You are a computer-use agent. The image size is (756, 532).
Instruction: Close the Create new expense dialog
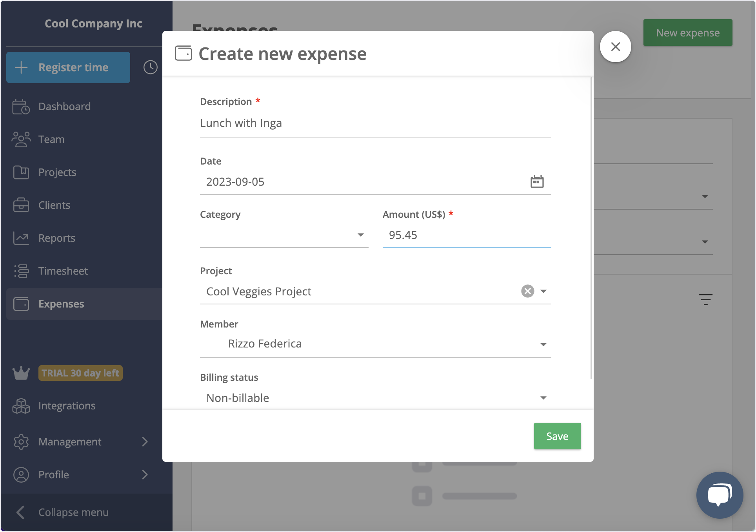(615, 47)
